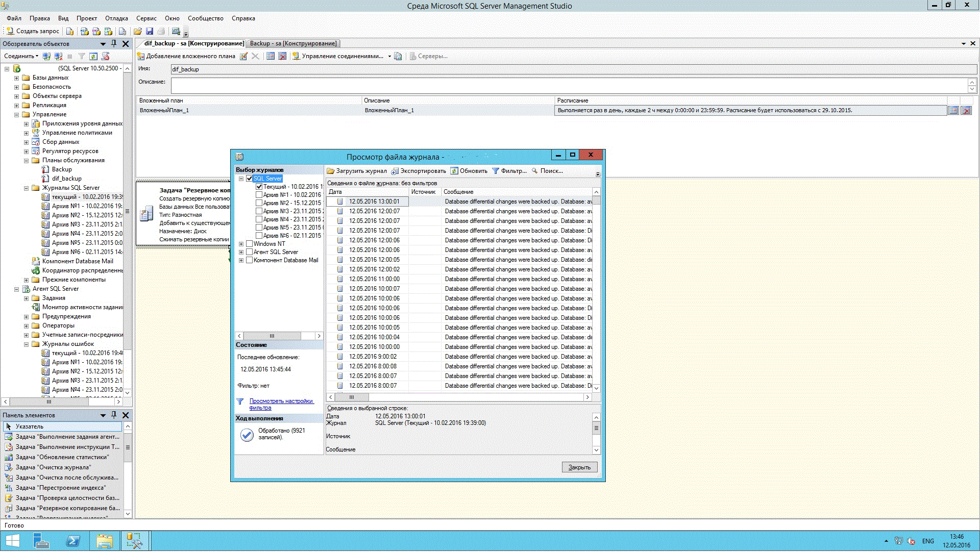980x552 pixels.
Task: Click Экспортировать in the log viewer toolbar
Action: (419, 171)
